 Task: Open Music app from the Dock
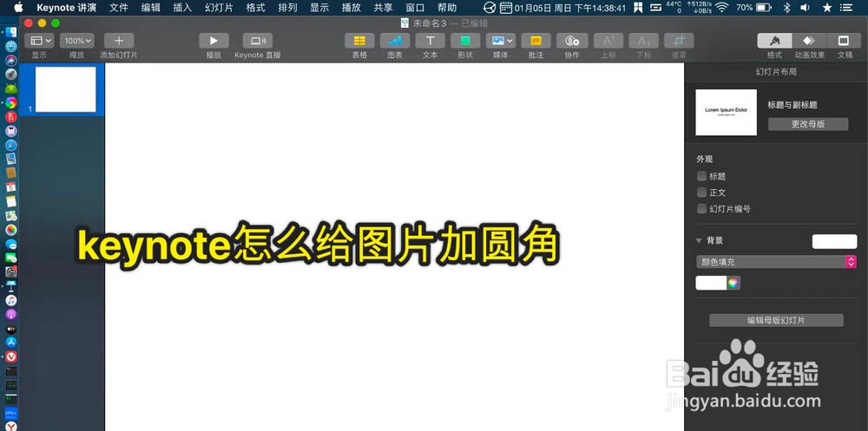pyautogui.click(x=11, y=300)
